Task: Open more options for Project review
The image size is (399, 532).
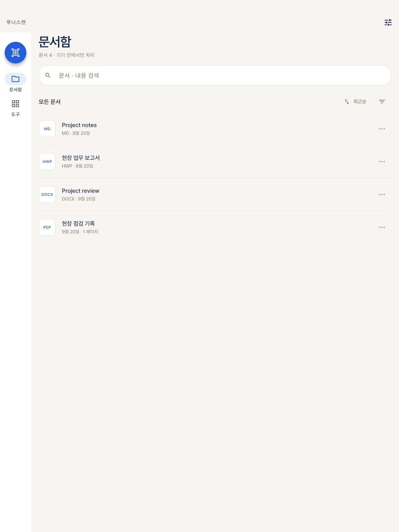Action: point(382,195)
